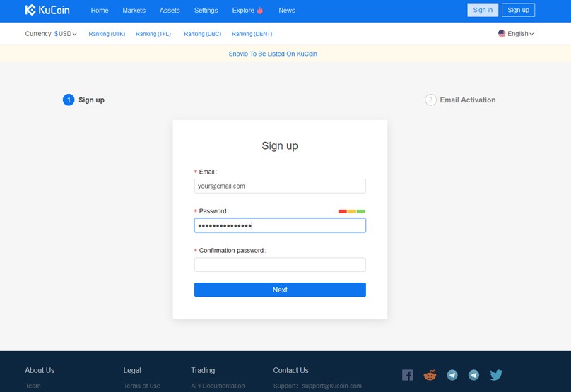
Task: Open the Facebook page icon
Action: tap(408, 375)
